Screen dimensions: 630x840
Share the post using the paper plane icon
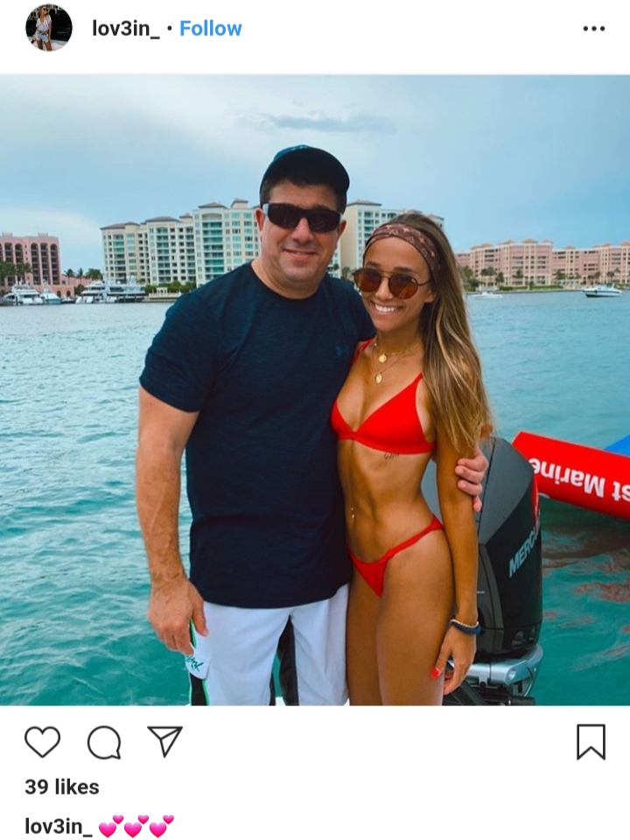tap(165, 741)
